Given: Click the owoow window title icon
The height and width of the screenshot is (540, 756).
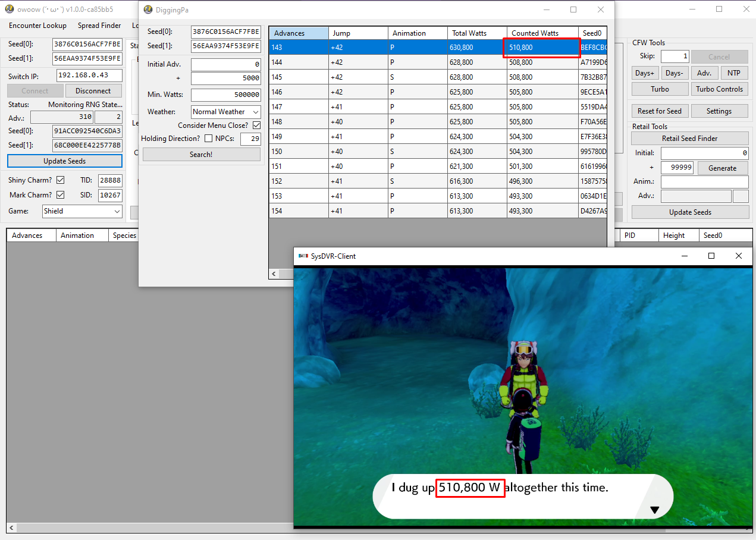Looking at the screenshot, I should (9, 9).
